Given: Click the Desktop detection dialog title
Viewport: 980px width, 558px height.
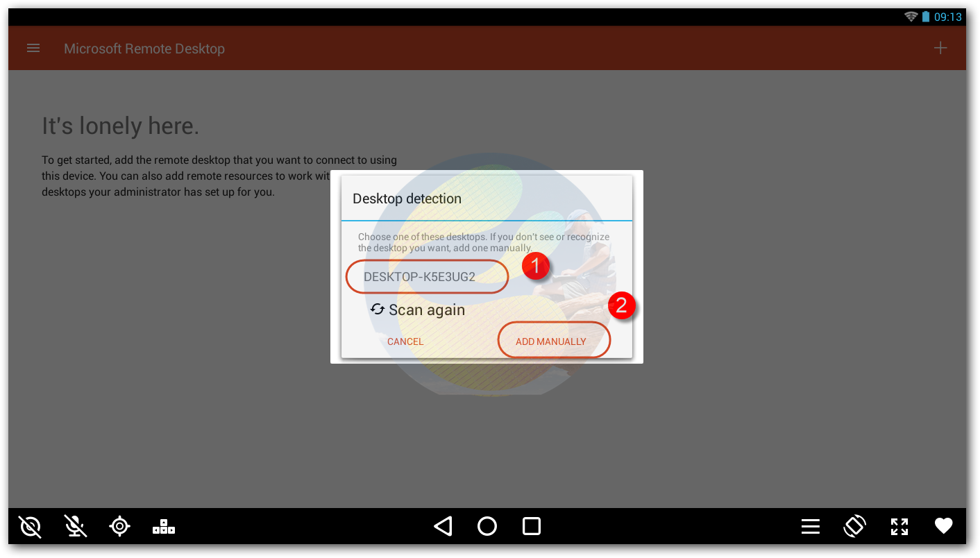Looking at the screenshot, I should (x=407, y=198).
